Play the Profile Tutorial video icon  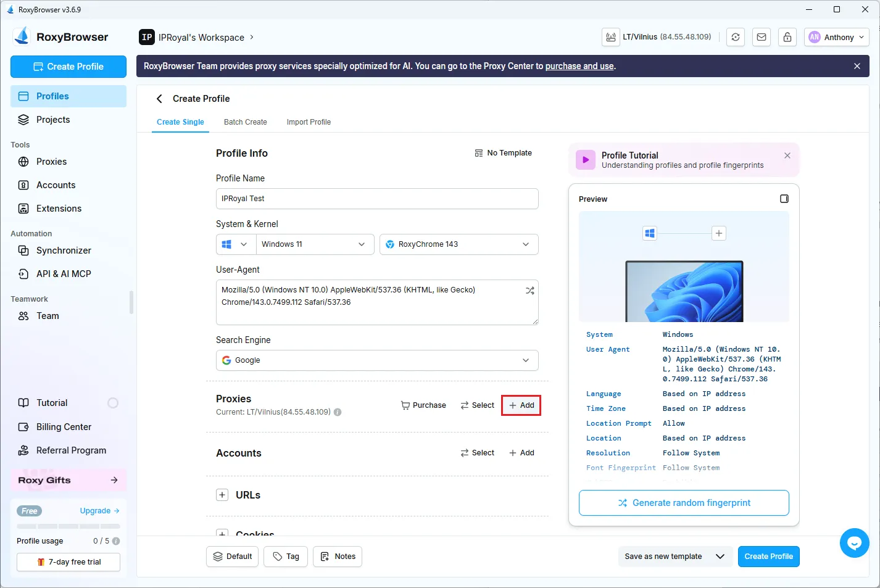click(586, 160)
